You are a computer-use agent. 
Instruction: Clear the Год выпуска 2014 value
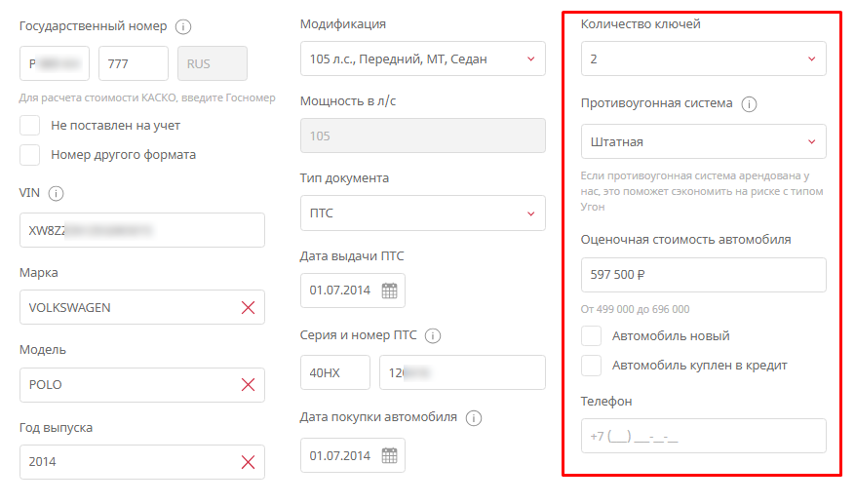point(248,462)
